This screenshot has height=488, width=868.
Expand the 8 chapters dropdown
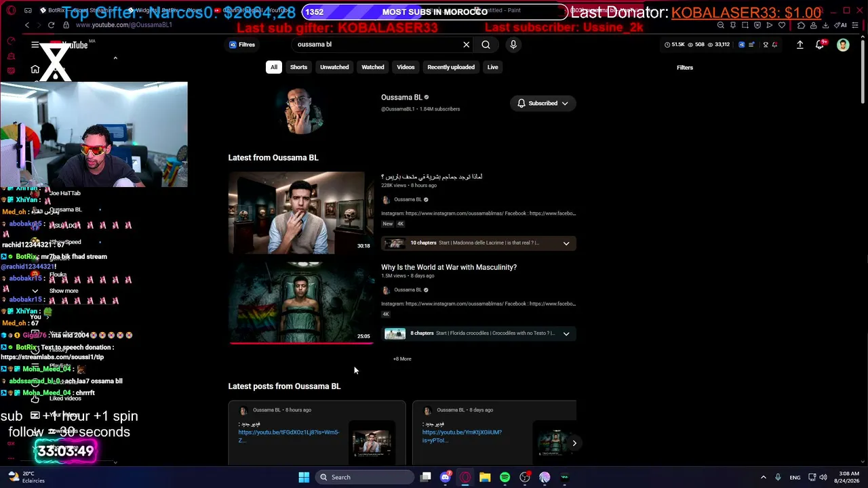coord(566,333)
